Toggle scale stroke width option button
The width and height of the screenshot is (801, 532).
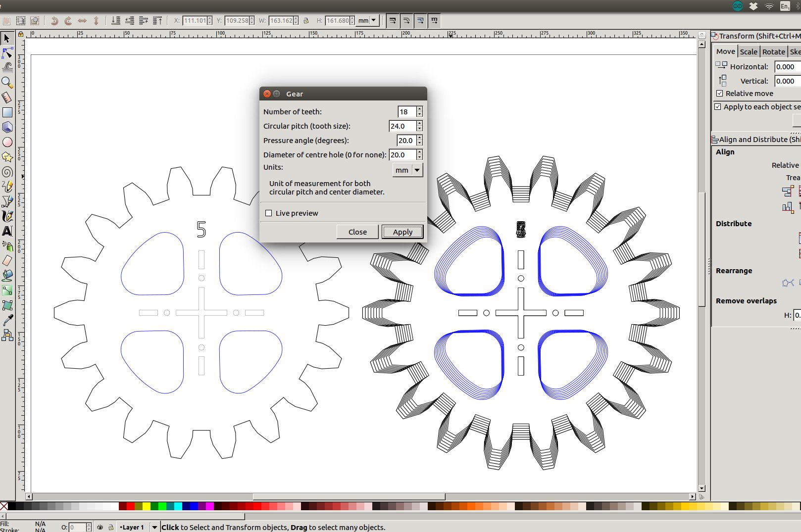393,21
